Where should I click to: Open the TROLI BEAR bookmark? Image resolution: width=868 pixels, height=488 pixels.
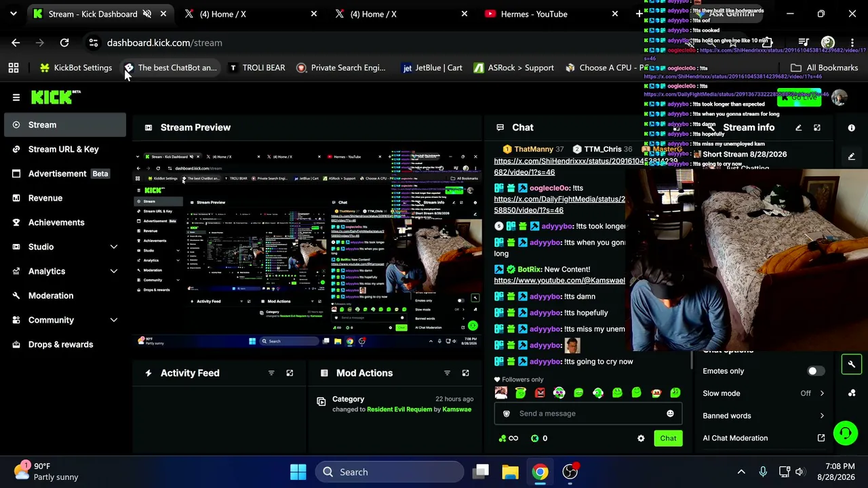(257, 68)
